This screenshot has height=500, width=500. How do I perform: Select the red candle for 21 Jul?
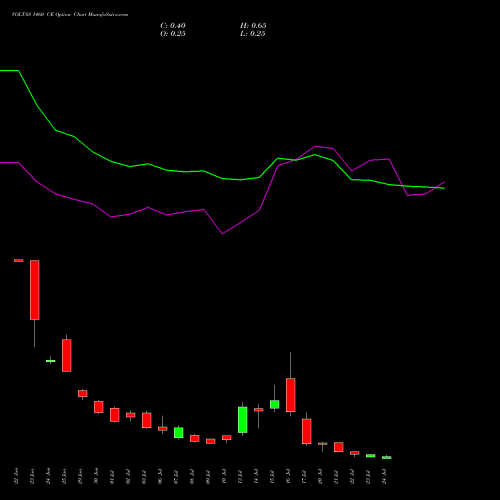click(x=339, y=447)
